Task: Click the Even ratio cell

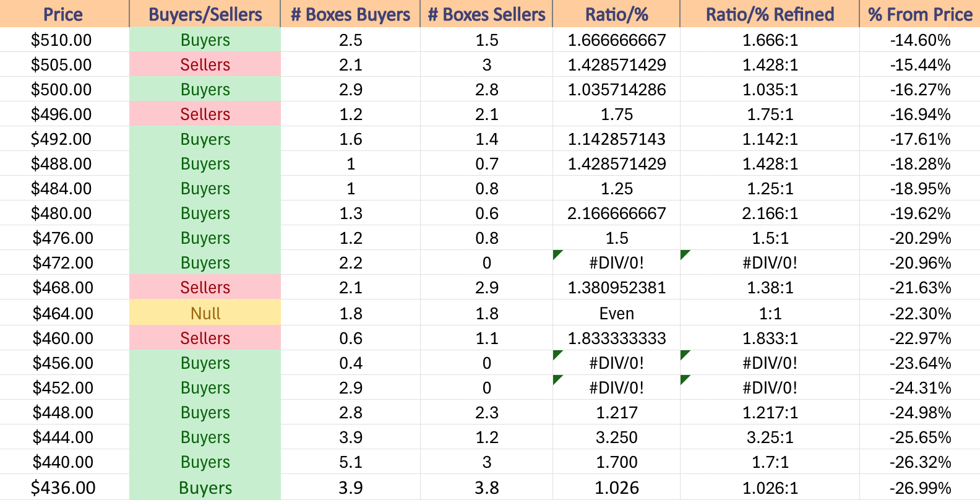Action: click(616, 313)
